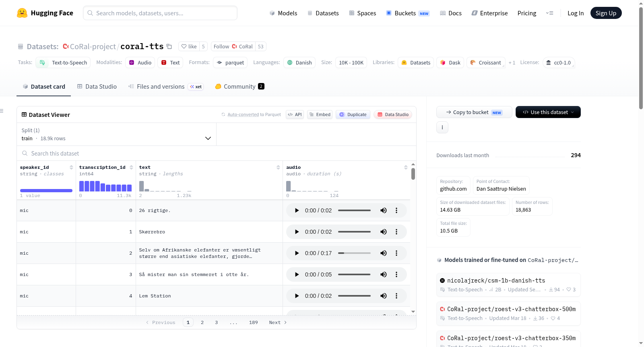The height and width of the screenshot is (347, 644).
Task: Open Enterprise in the top navigation
Action: coord(489,13)
